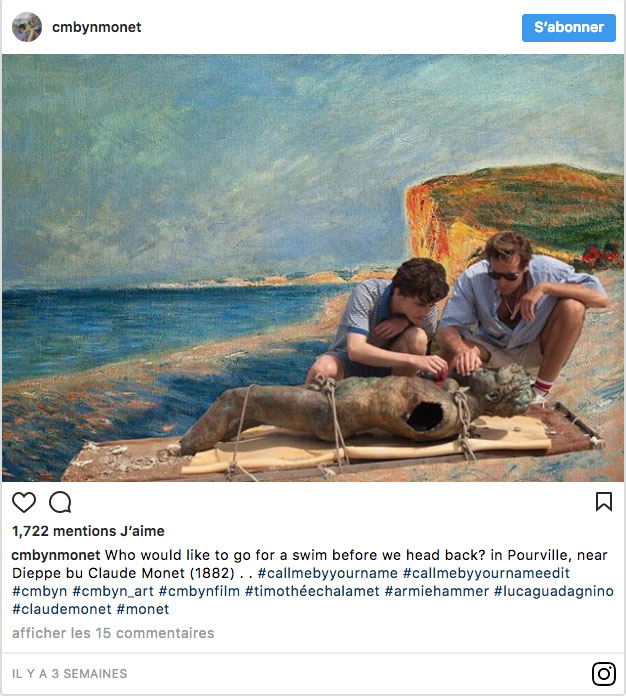
Task: Save the post with the bookmark icon
Action: pos(603,502)
